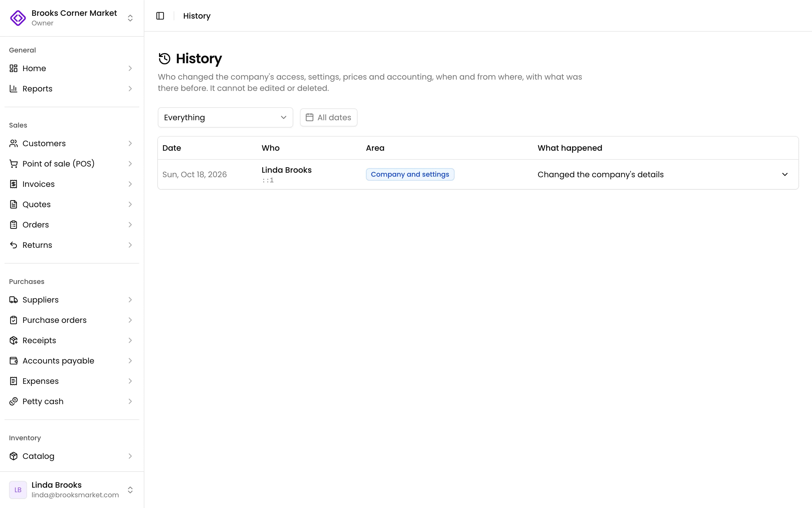Screen dimensions: 812x508
Task: Open the Linda Brooks account menu chevrons
Action: tap(130, 490)
